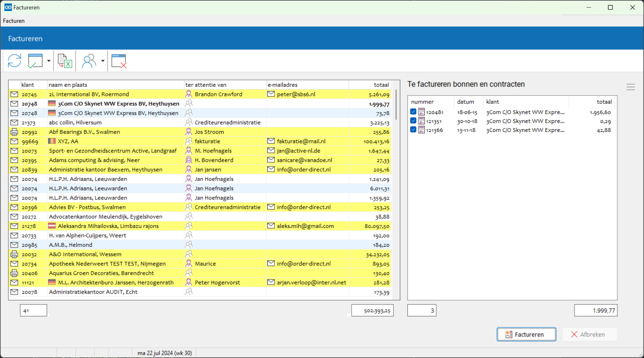Uncheck the checkbox for bon 121351

point(413,121)
